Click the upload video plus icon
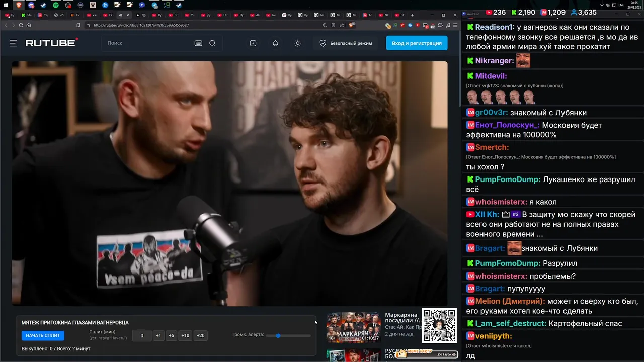Viewport: 644px width, 362px height. (x=253, y=43)
